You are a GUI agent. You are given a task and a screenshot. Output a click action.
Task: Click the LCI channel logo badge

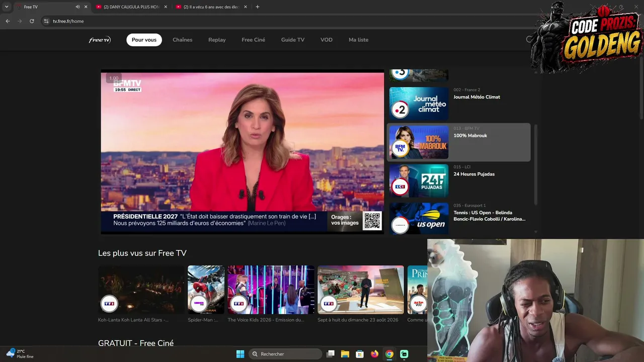pos(400,187)
